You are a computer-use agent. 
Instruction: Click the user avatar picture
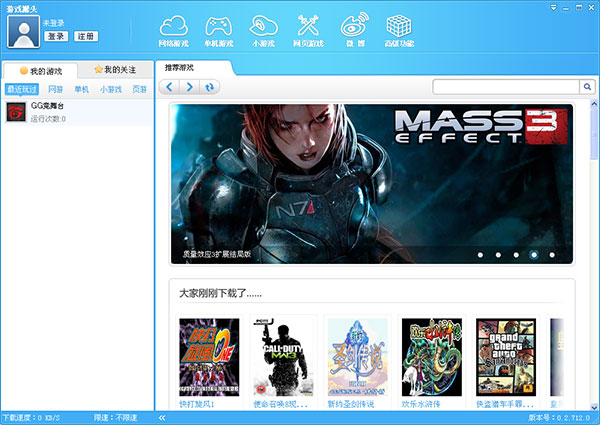tap(24, 32)
